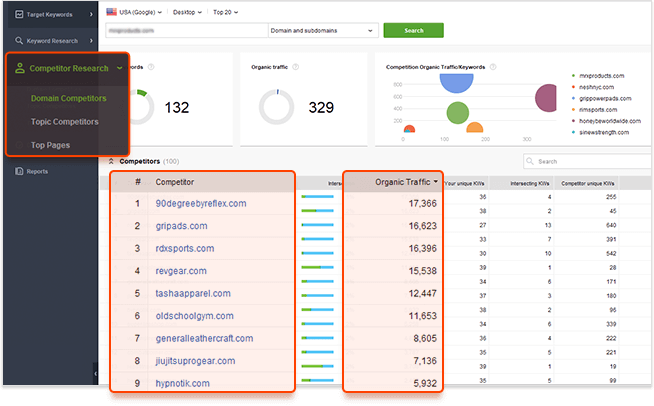This screenshot has height=406, width=654.
Task: Open jiujitsuprogear.com competitor link
Action: point(195,361)
